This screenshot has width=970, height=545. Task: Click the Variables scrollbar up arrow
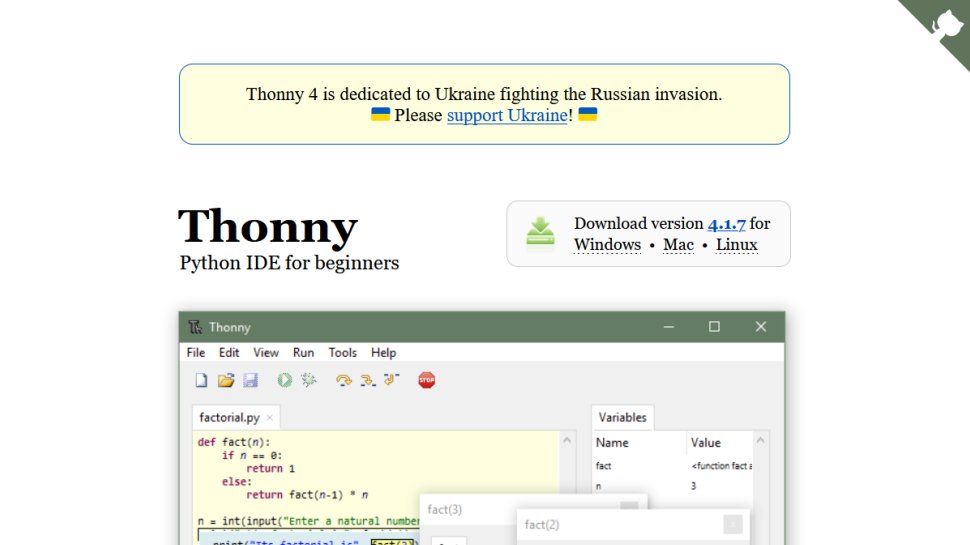coord(761,440)
